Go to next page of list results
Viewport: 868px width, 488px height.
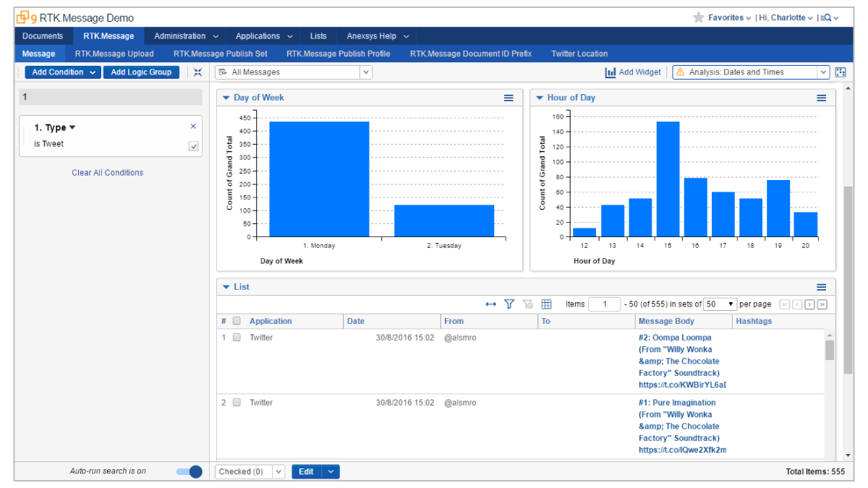coord(809,304)
